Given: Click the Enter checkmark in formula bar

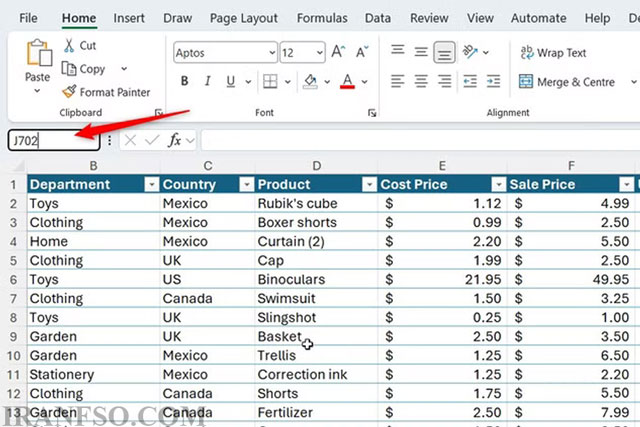Looking at the screenshot, I should click(x=152, y=140).
